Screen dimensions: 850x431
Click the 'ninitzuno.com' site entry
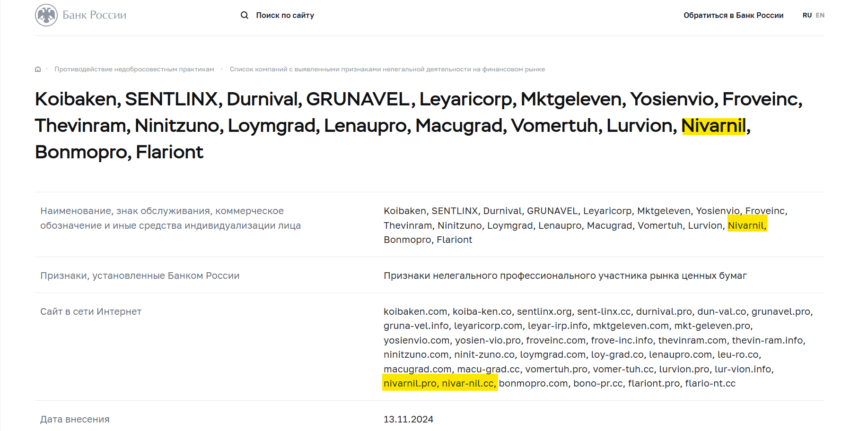pos(416,355)
